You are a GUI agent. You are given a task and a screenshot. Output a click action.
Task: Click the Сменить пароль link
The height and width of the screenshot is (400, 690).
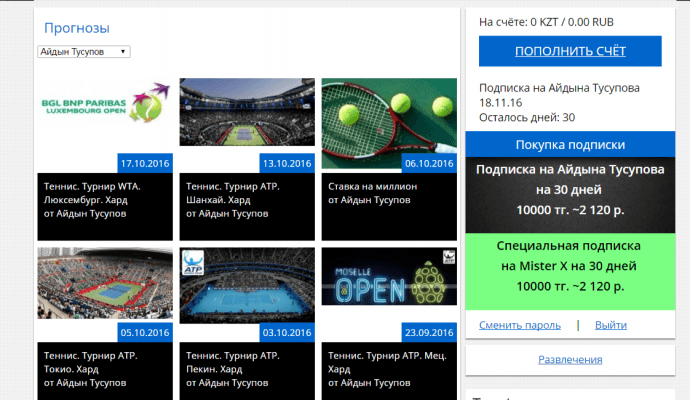coord(519,325)
